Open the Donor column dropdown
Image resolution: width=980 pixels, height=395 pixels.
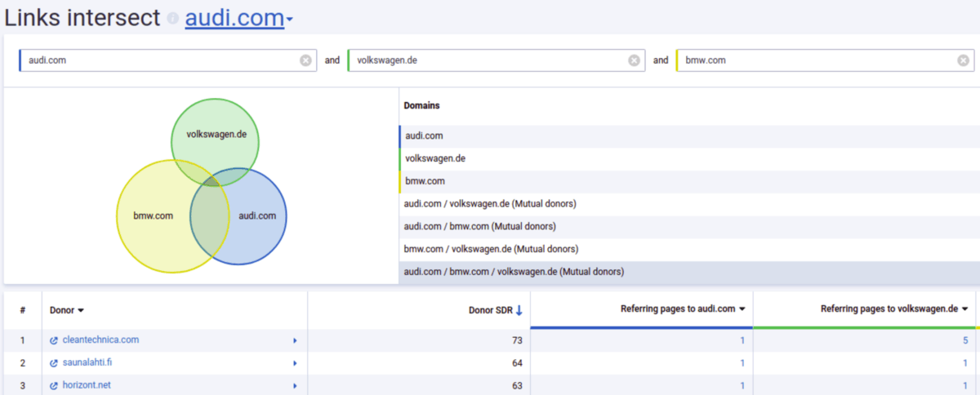(x=81, y=311)
